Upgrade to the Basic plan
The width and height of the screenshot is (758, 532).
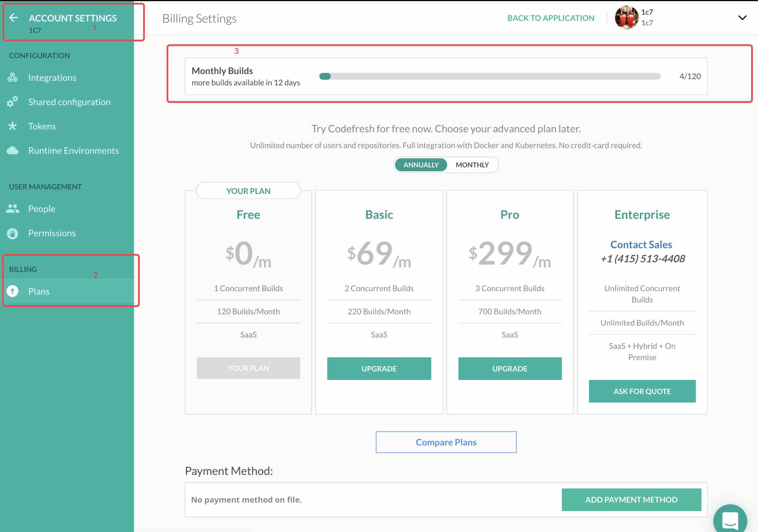coord(379,369)
